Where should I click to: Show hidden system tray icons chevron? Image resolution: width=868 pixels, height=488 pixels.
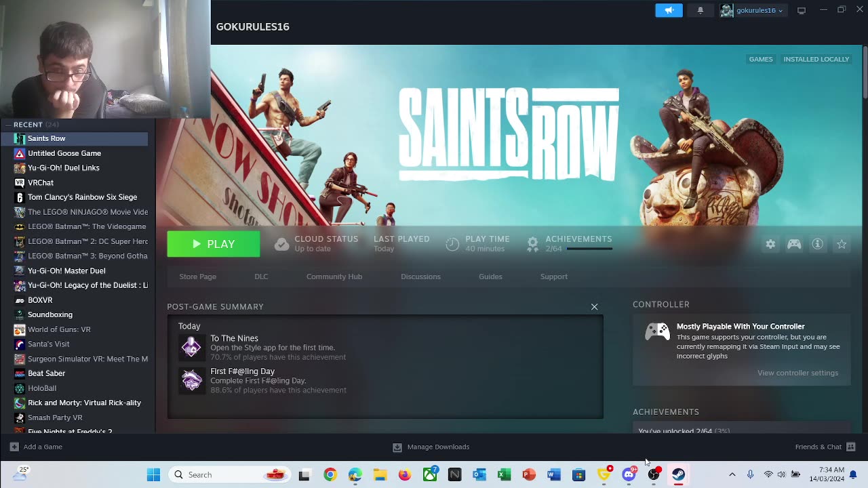pos(732,474)
